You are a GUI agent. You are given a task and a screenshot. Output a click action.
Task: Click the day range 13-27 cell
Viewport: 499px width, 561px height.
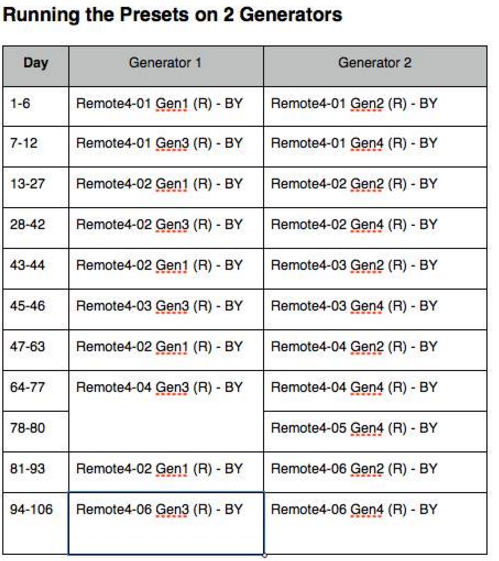36,187
